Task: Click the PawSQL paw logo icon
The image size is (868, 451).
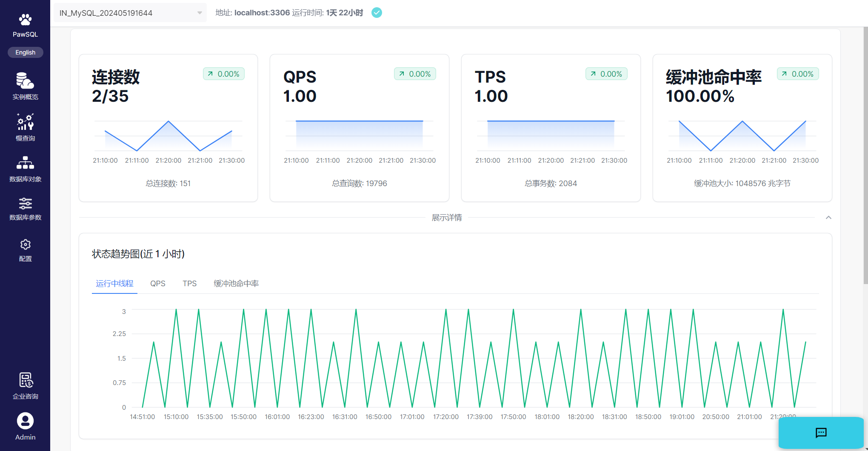Action: (x=25, y=20)
